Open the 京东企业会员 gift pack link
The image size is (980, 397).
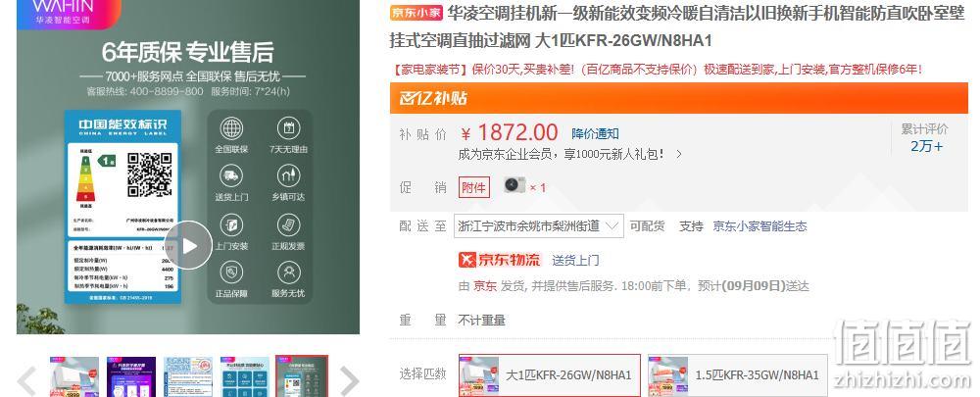pyautogui.click(x=561, y=154)
